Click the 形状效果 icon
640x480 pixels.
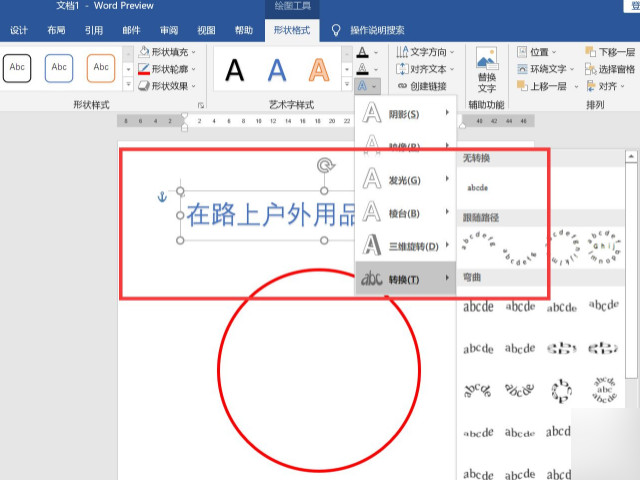[x=144, y=86]
